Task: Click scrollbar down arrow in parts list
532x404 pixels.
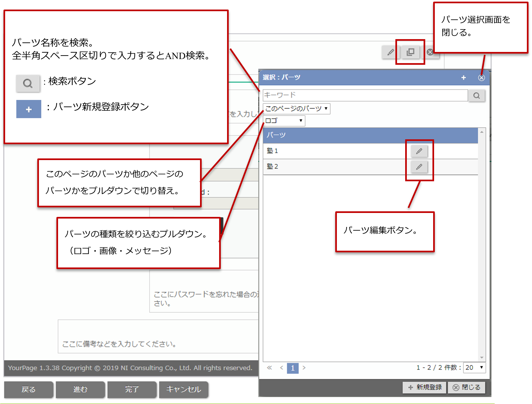Action: [x=482, y=358]
